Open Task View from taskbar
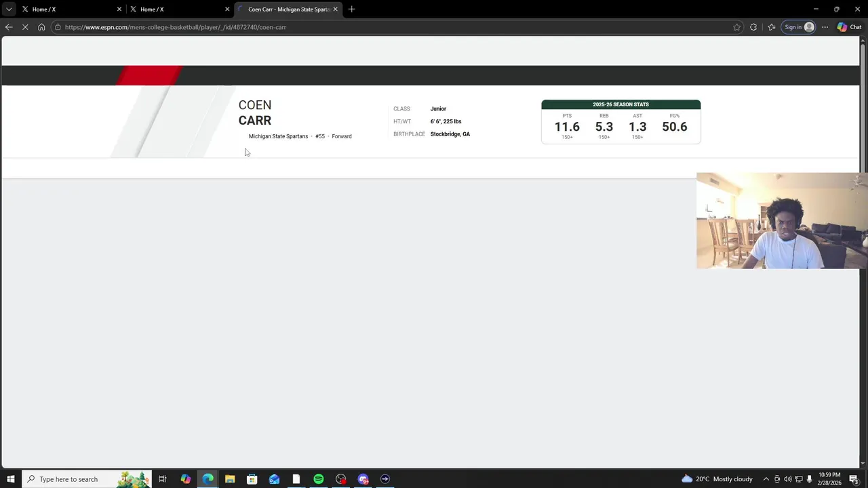Viewport: 868px width, 488px height. tap(163, 479)
